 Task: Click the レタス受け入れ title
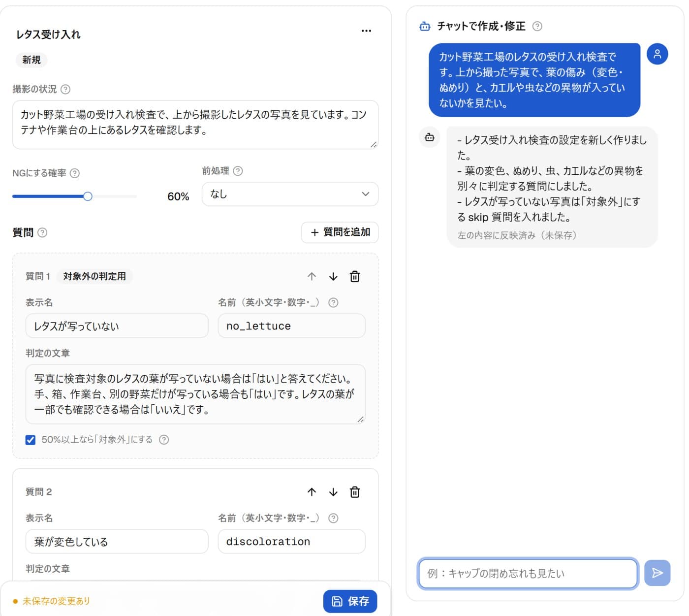48,34
